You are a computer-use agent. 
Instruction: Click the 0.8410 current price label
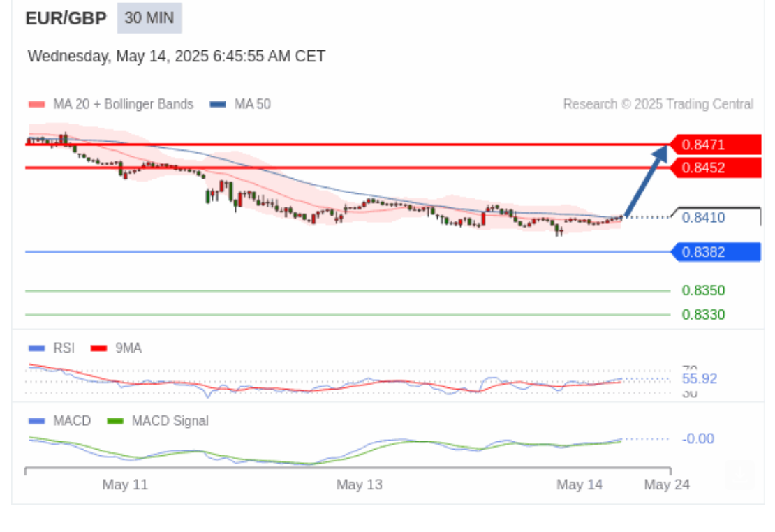(x=703, y=218)
